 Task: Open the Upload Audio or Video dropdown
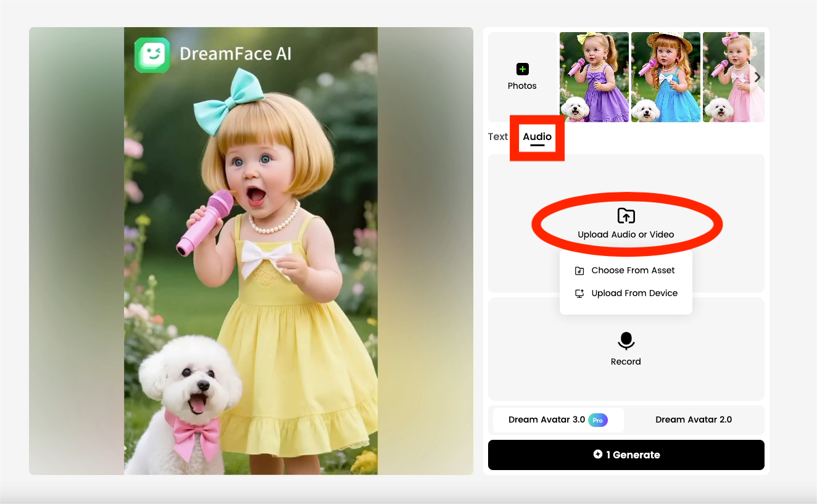coord(626,234)
